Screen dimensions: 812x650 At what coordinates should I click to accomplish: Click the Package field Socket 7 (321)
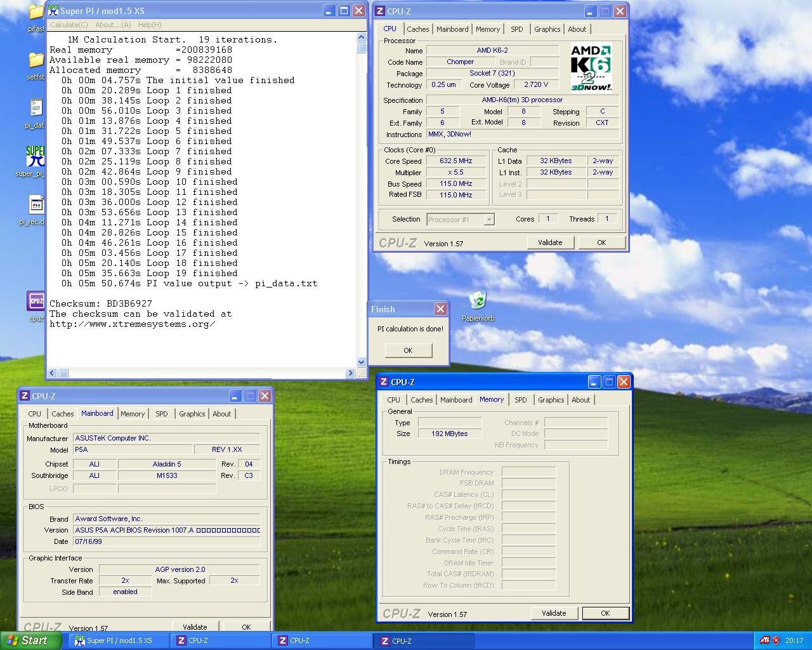pos(492,74)
